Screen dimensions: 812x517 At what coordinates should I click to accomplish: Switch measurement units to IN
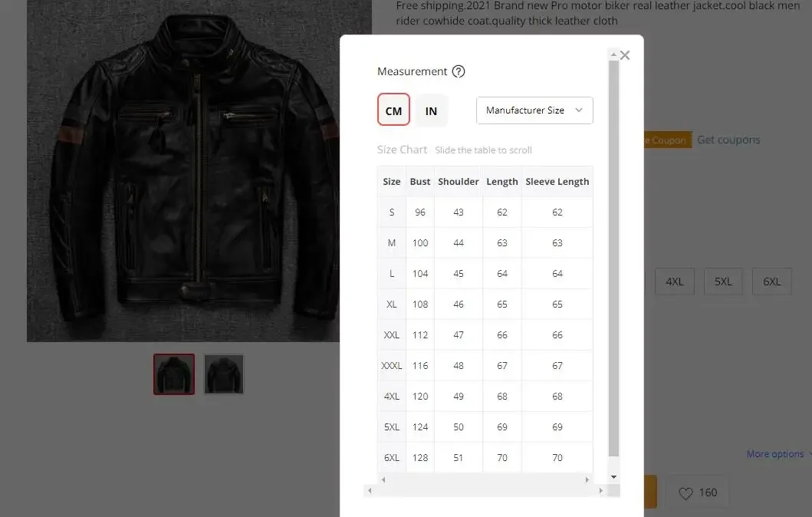(431, 110)
